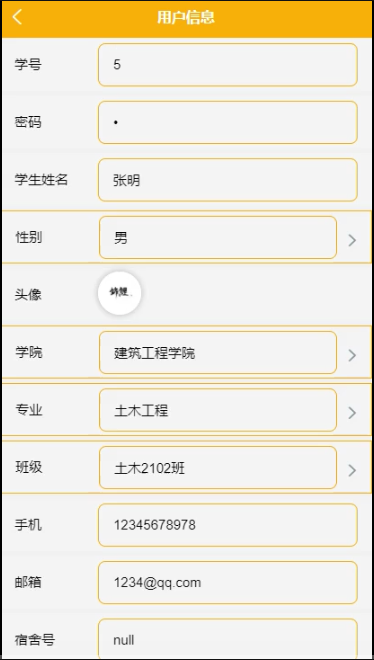The width and height of the screenshot is (374, 660).
Task: Open the 专业 chevron arrow
Action: (352, 413)
